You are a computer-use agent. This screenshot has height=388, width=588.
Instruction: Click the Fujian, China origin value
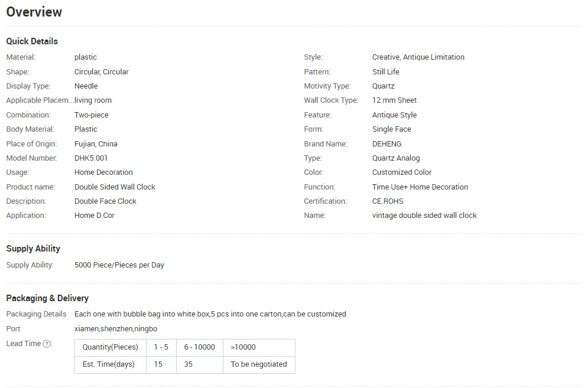coord(96,144)
